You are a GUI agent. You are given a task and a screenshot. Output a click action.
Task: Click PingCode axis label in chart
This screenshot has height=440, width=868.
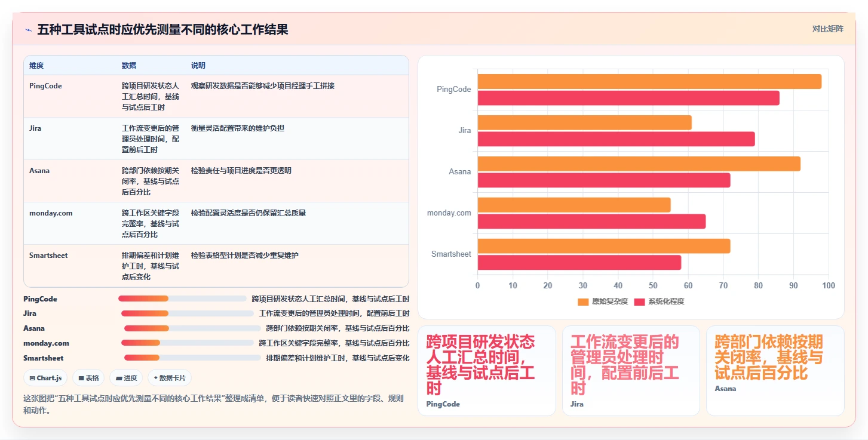(x=454, y=90)
